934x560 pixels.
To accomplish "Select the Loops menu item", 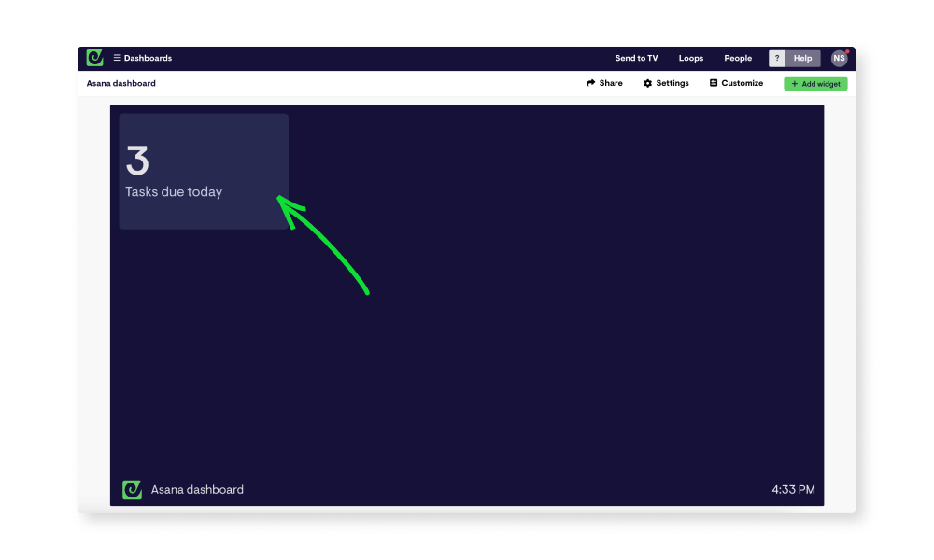I will 691,57.
